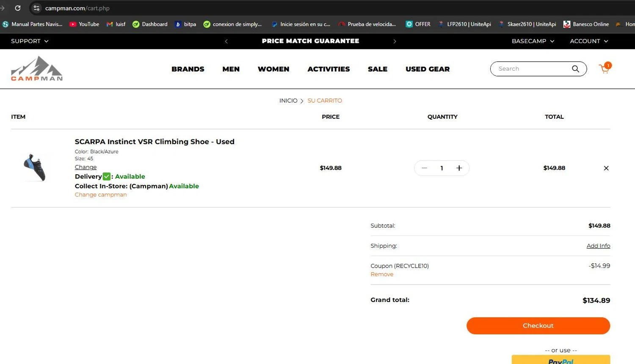Click the Price Match Guarantee banner text

[x=310, y=41]
